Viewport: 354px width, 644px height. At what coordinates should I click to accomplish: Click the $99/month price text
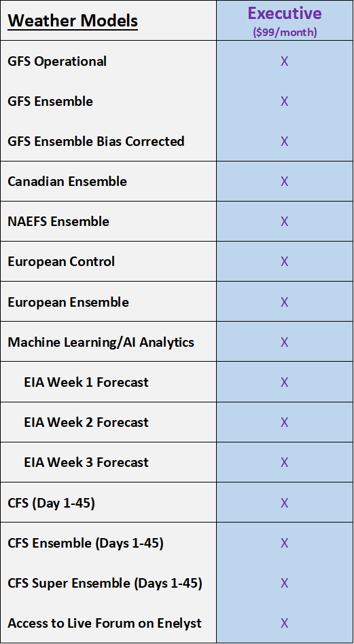[285, 33]
